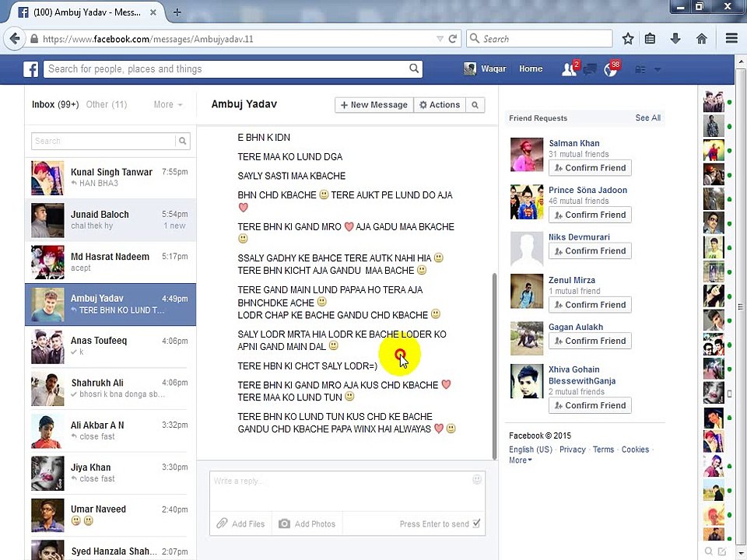The height and width of the screenshot is (560, 747).
Task: Open the account menu arrow in header
Action: tap(658, 69)
